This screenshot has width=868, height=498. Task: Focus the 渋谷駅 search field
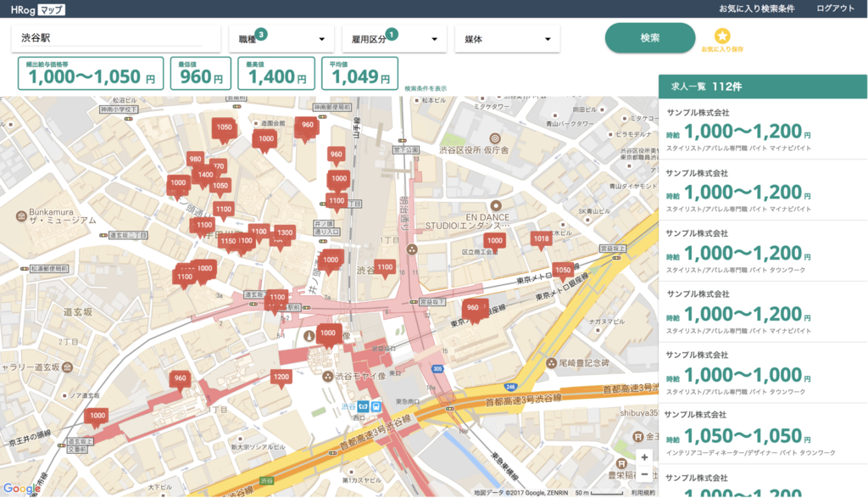[x=115, y=37]
